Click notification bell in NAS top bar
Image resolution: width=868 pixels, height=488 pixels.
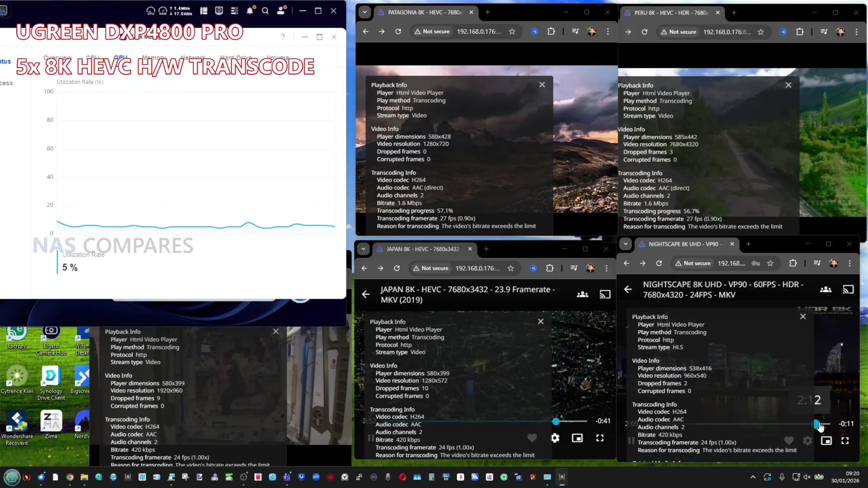coord(250,11)
